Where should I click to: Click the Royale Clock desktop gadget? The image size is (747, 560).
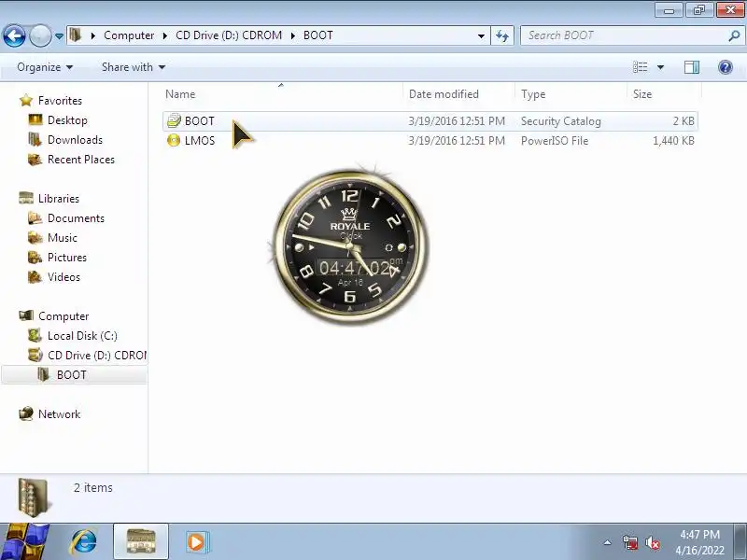click(350, 246)
